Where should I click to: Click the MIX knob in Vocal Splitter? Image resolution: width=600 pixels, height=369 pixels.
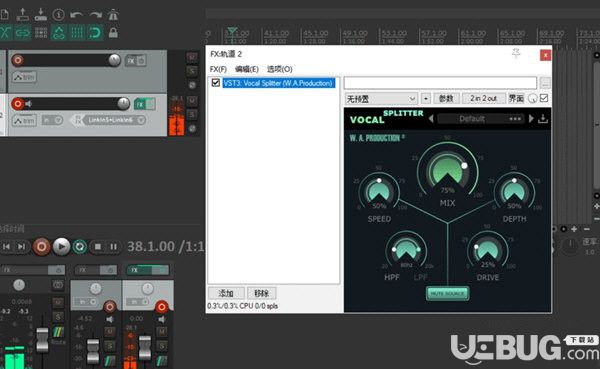(447, 170)
